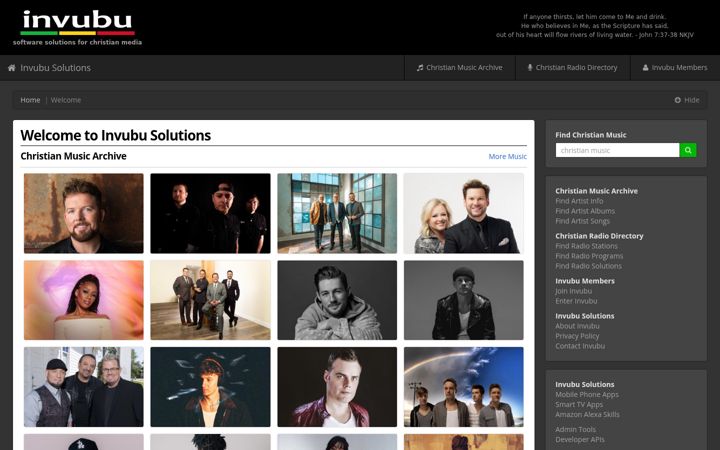
Task: Go to Invubu Solutions navbar title
Action: pos(55,68)
